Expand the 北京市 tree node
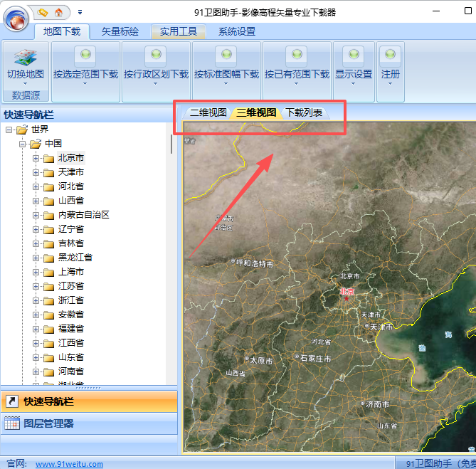Screen dimensions: 476x469 tap(36, 158)
